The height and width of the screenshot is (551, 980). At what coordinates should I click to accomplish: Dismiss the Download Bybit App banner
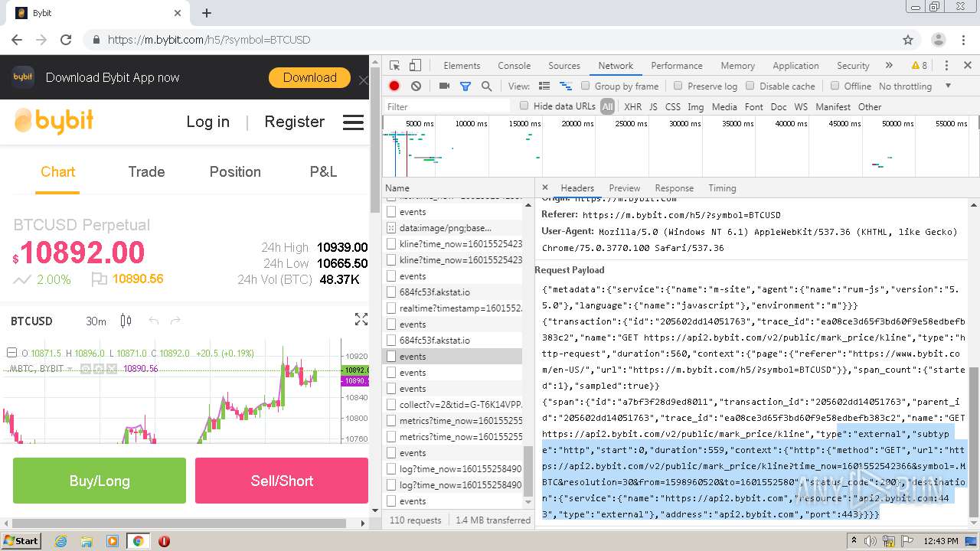click(x=363, y=80)
